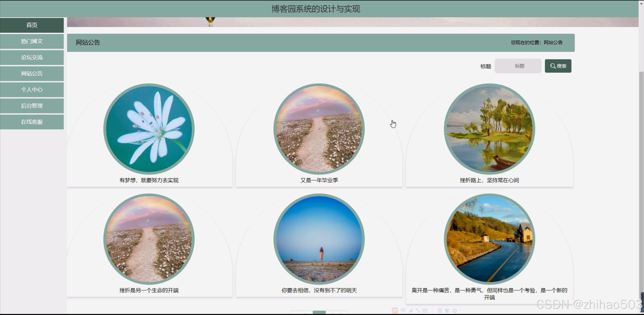This screenshot has width=644, height=315.
Task: Click the IME moon night-mode icon
Action: [x=410, y=310]
